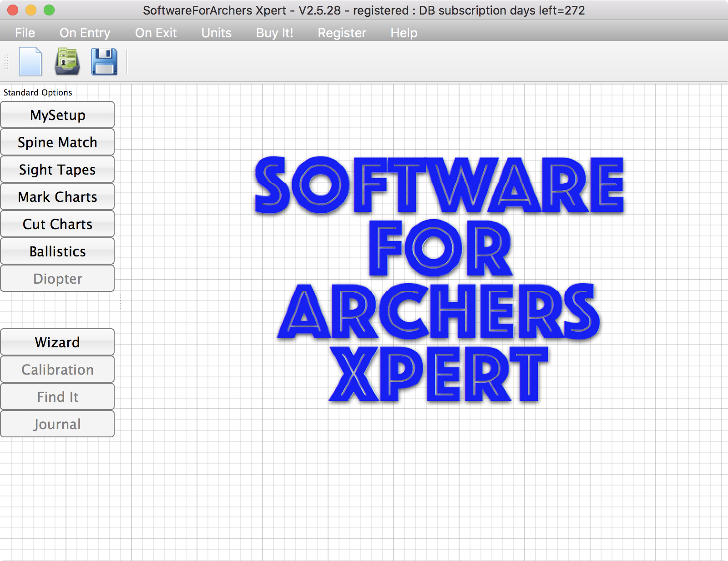Open Mark Charts
Screen dimensions: 728x561
tap(57, 196)
